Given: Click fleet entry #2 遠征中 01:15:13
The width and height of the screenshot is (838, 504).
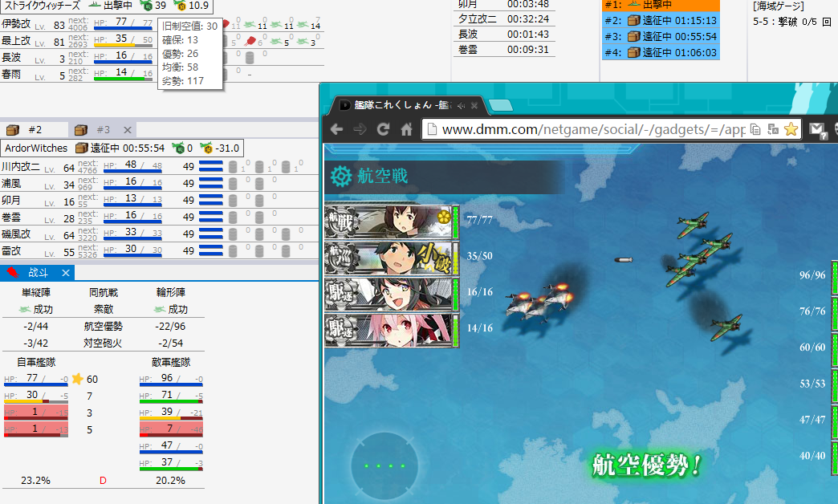Looking at the screenshot, I should click(661, 21).
